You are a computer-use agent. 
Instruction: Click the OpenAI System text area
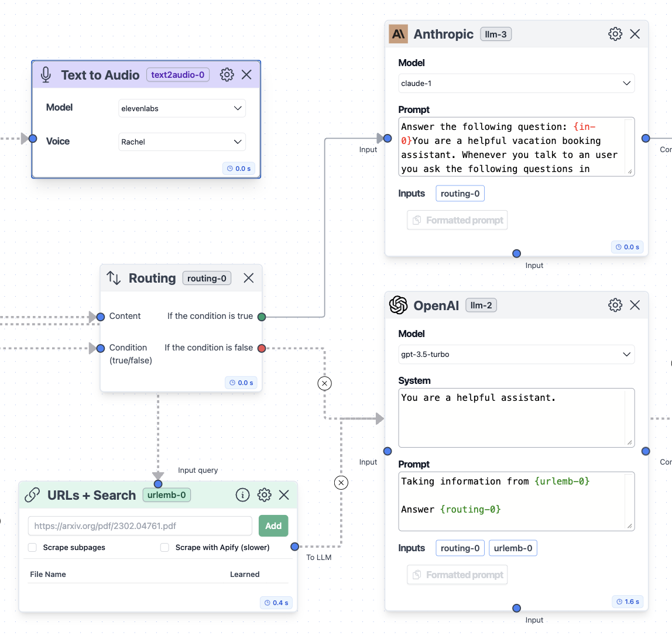point(516,418)
